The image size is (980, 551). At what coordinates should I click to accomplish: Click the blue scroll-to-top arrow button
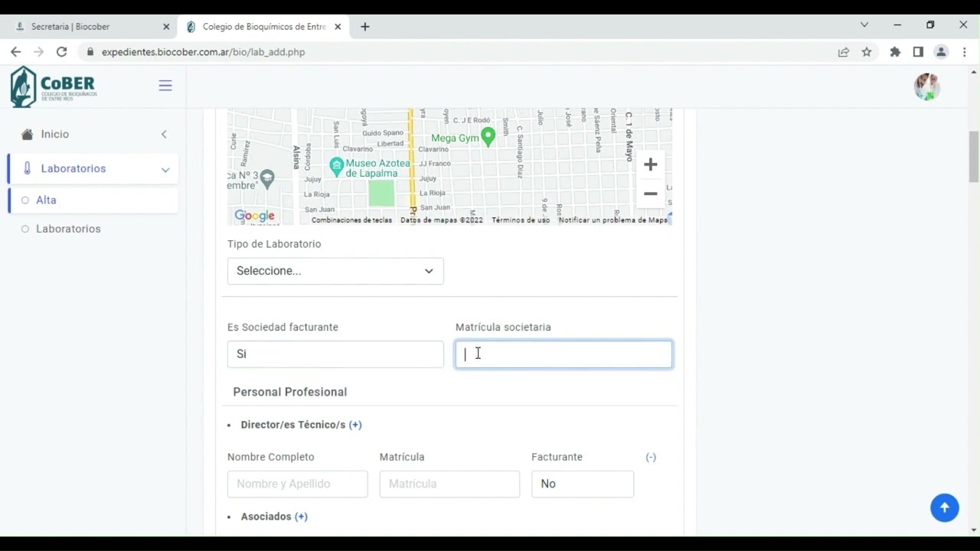[x=944, y=507]
